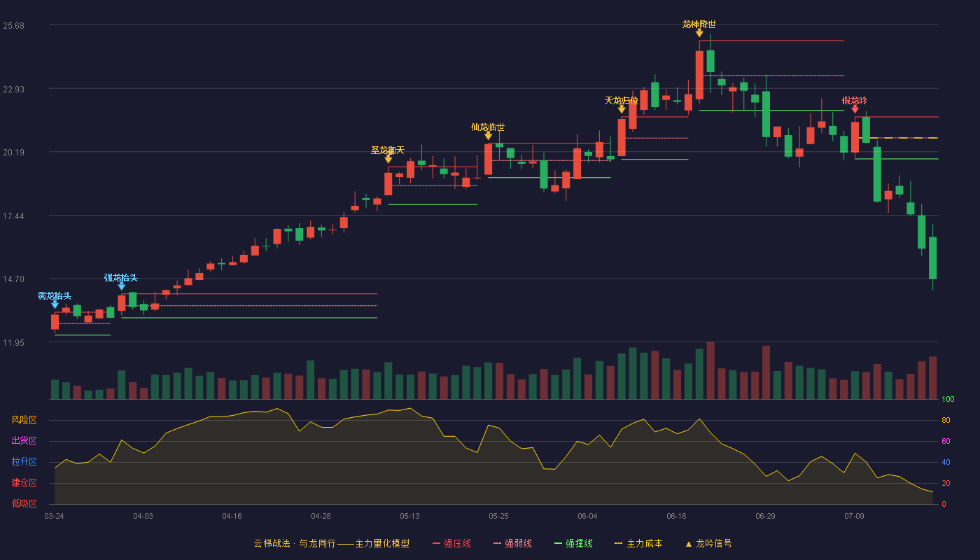Screen dimensions: 980x560
Task: Click the 建仓区 zone label
Action: [24, 483]
